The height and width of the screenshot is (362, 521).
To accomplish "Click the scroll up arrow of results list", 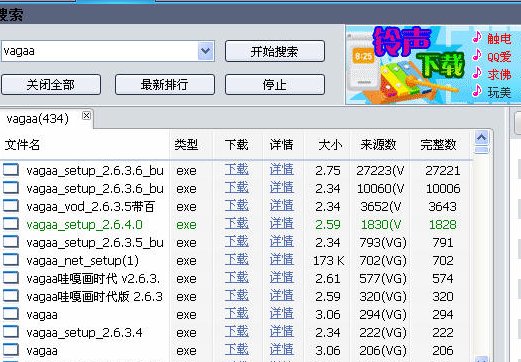I will [481, 137].
